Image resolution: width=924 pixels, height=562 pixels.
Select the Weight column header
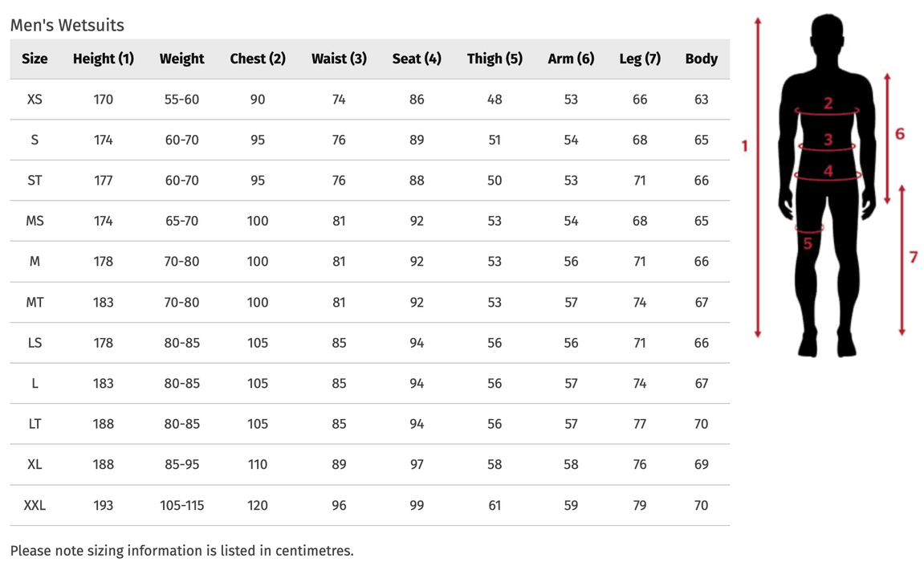(x=181, y=59)
